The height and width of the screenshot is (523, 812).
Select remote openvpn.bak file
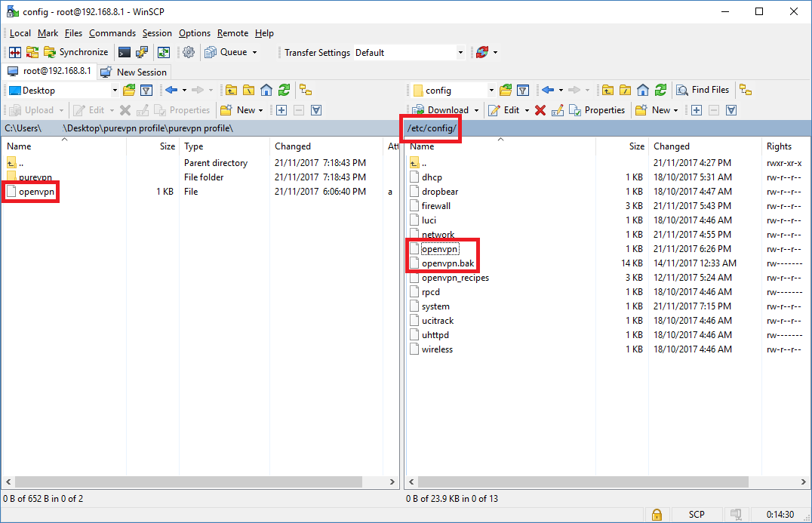(448, 263)
